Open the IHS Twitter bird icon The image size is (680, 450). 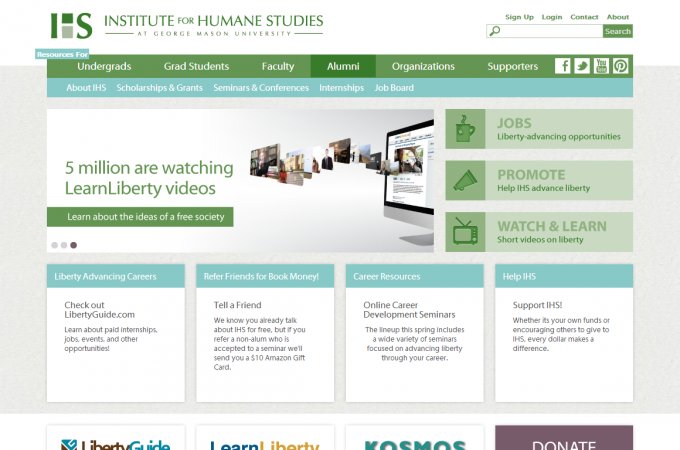click(x=582, y=66)
